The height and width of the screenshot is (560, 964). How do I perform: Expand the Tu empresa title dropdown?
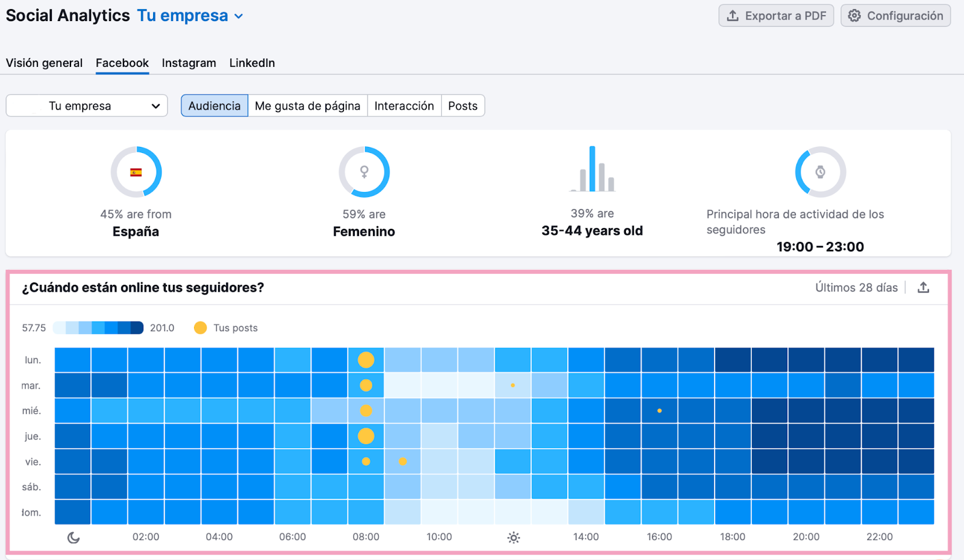(190, 16)
